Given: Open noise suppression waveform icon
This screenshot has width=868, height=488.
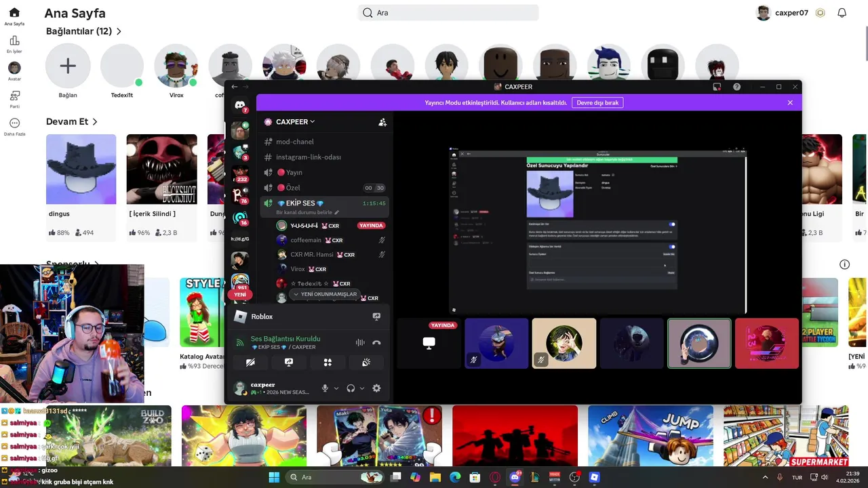Looking at the screenshot, I should [360, 343].
